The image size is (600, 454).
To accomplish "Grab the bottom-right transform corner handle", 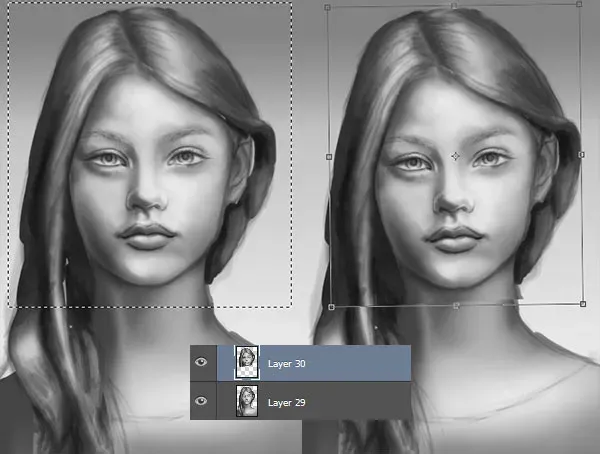I will point(583,304).
